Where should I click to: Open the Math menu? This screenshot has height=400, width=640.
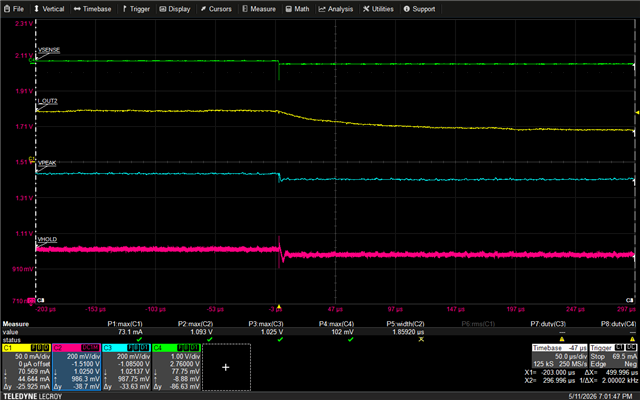pyautogui.click(x=297, y=9)
